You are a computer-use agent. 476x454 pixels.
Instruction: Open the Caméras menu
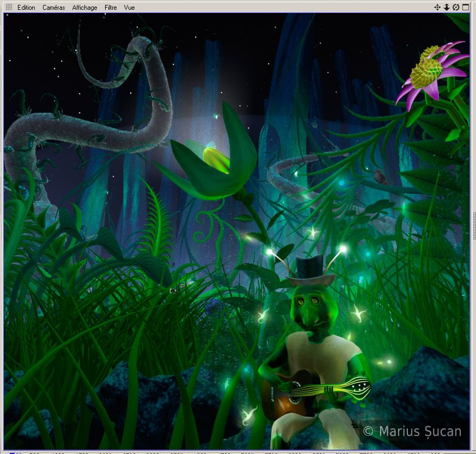53,8
